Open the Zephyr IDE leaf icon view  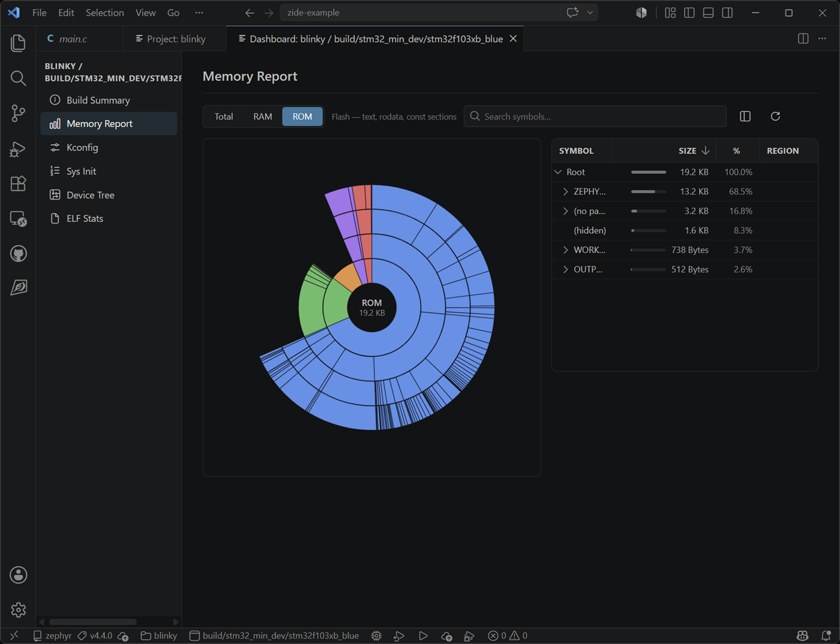point(18,288)
